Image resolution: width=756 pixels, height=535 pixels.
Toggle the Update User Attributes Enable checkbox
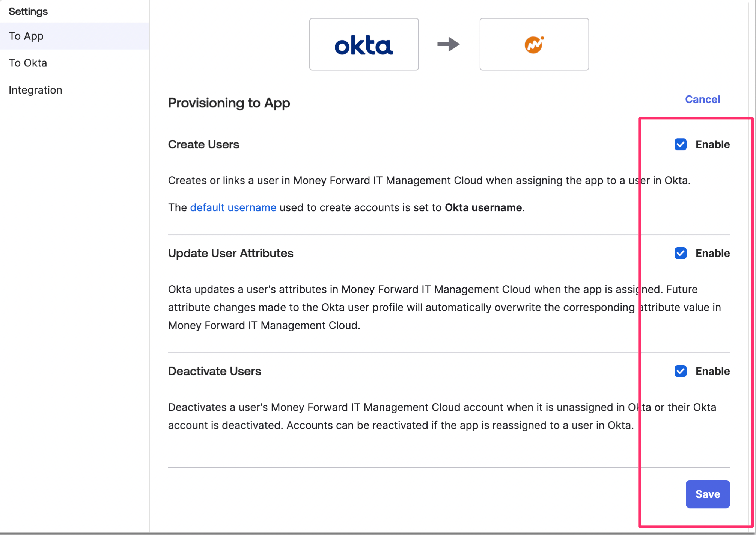tap(680, 253)
